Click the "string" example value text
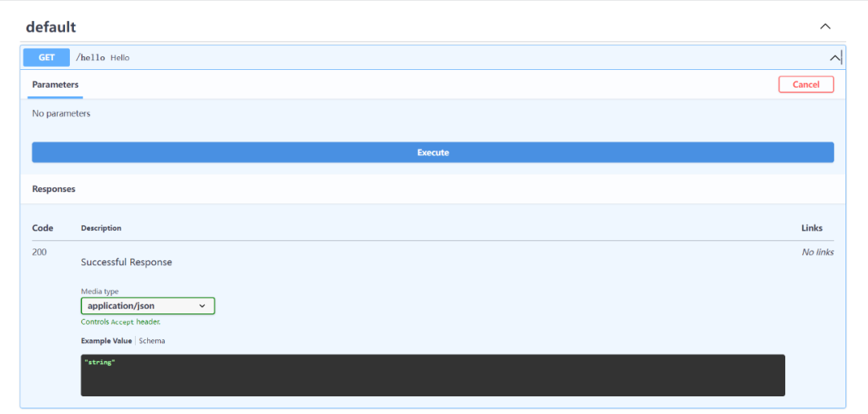The width and height of the screenshot is (868, 414). coord(100,362)
